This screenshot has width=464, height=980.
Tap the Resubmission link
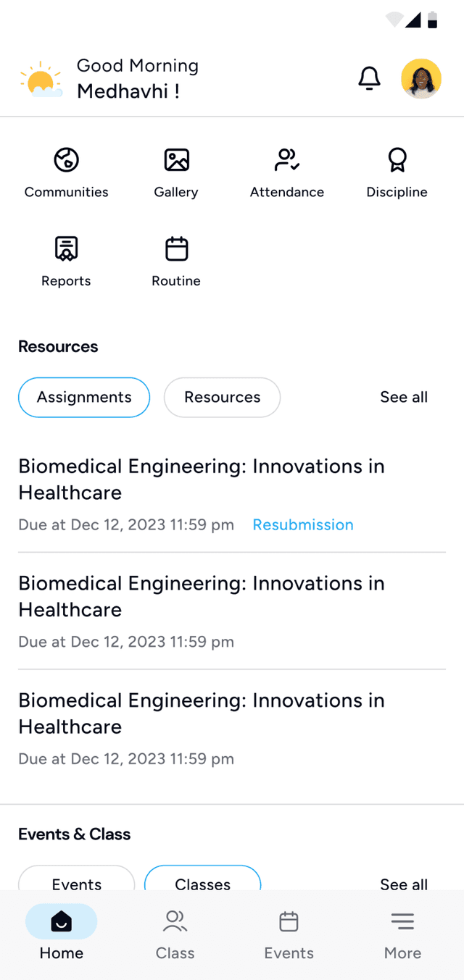coord(303,524)
